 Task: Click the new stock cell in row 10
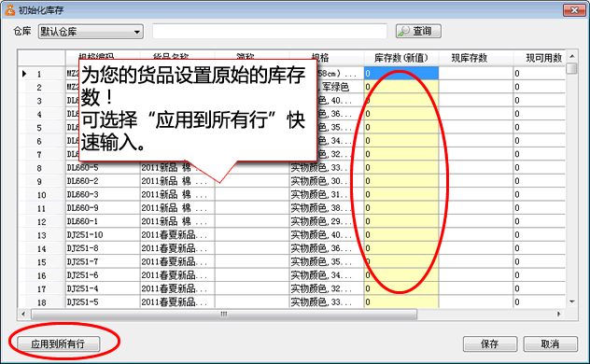pos(401,194)
